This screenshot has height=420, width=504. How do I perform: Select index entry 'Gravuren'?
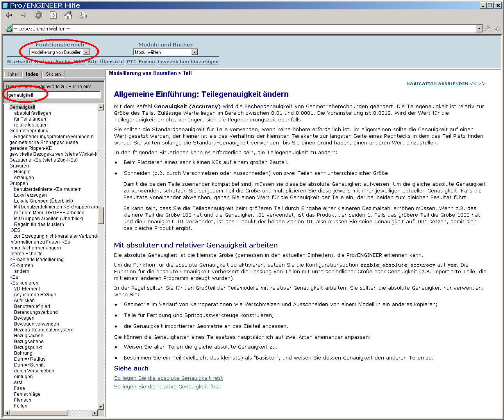tap(19, 166)
